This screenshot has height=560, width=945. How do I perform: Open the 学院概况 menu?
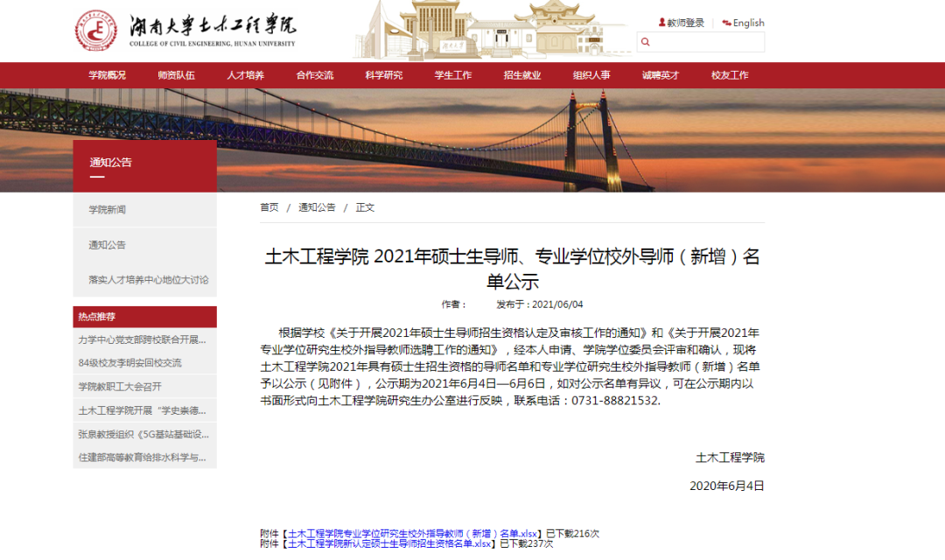coord(108,75)
